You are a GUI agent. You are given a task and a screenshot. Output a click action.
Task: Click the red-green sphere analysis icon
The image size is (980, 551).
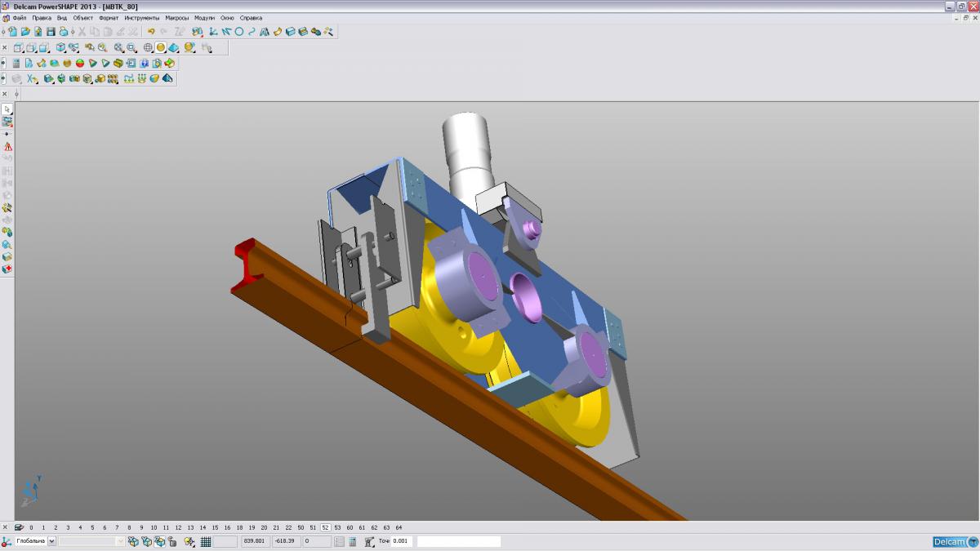tap(80, 63)
